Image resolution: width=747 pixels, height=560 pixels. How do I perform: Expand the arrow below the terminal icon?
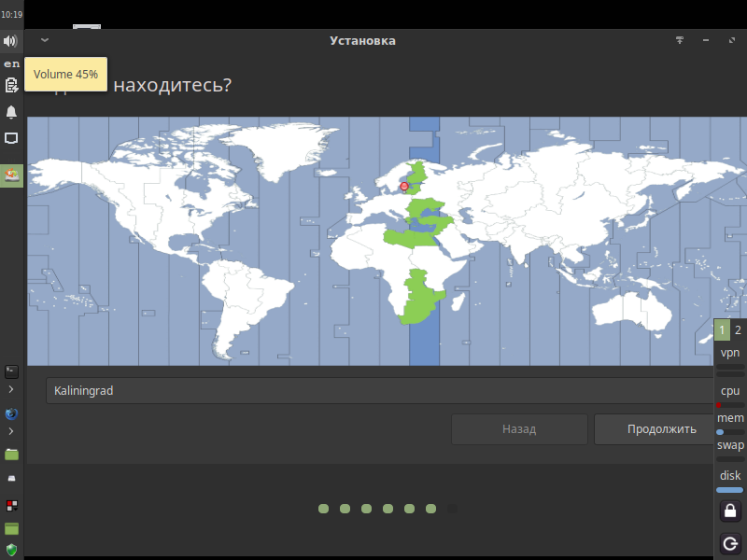click(x=11, y=389)
